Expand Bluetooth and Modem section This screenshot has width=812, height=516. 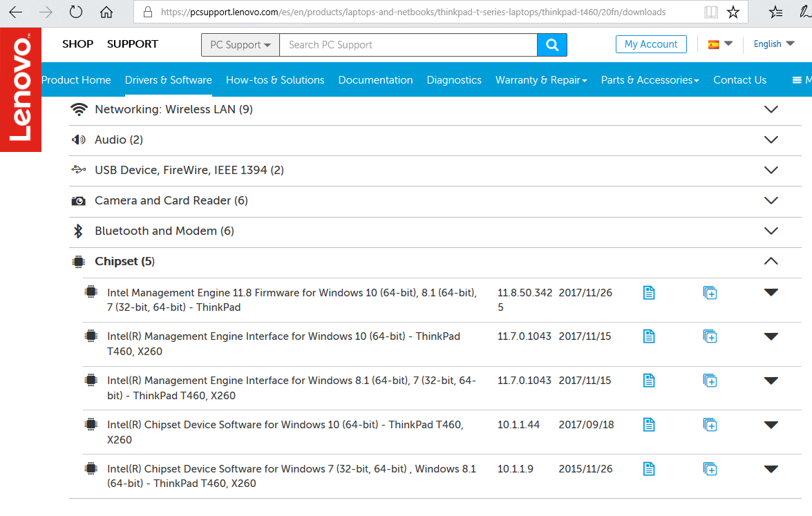pyautogui.click(x=771, y=231)
